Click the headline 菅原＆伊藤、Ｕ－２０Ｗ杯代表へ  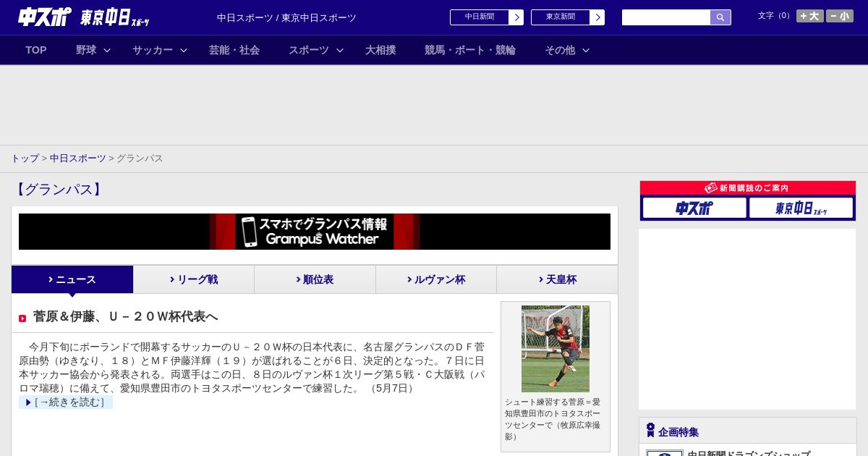[x=125, y=316]
